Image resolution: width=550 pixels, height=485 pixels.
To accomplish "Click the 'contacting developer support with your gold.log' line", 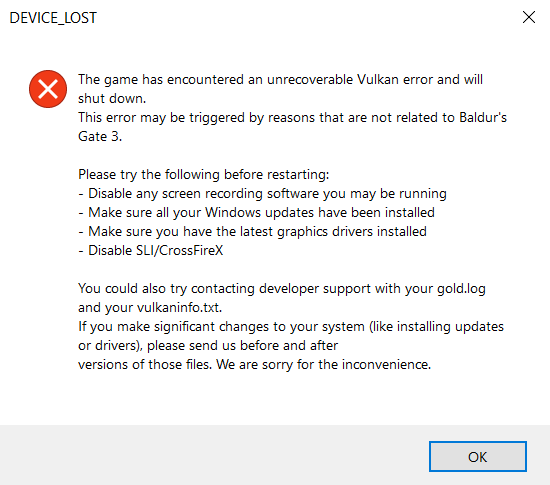I will click(282, 289).
